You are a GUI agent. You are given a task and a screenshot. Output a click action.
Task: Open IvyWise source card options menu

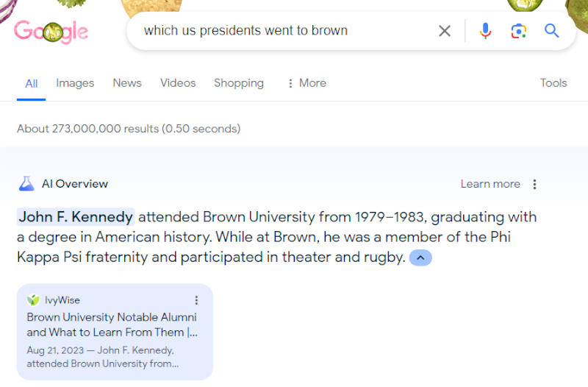[196, 300]
